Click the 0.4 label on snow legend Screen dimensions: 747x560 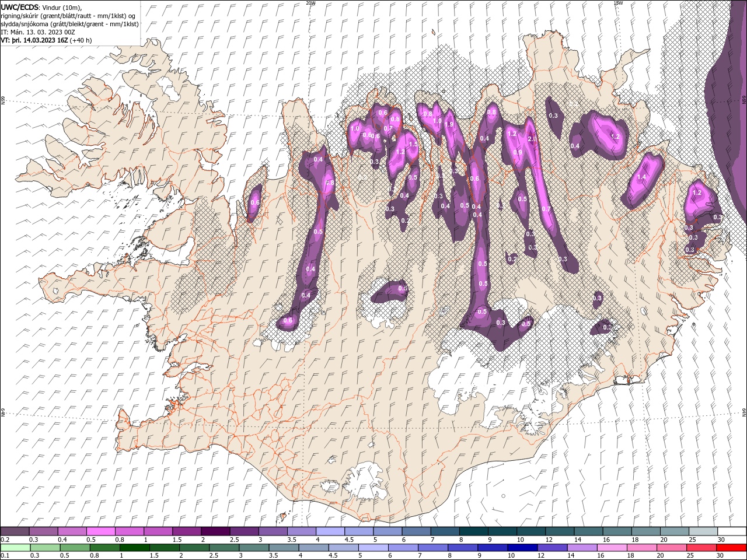tap(62, 540)
